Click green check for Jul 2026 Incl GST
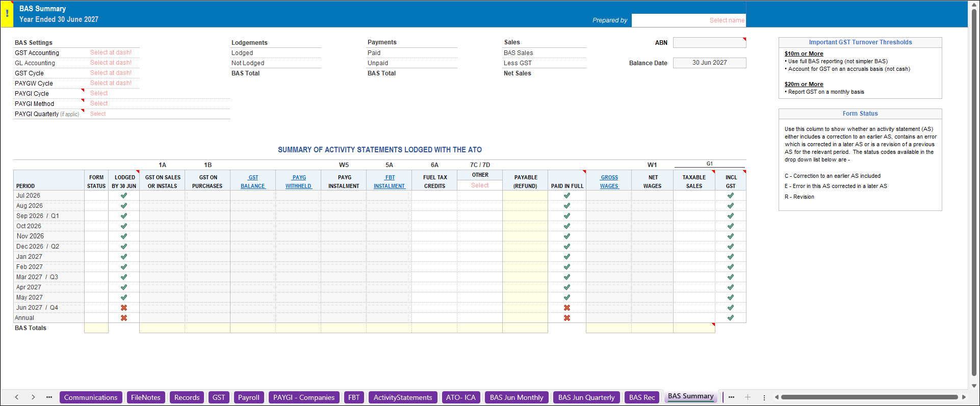Image resolution: width=980 pixels, height=406 pixels. [x=731, y=196]
